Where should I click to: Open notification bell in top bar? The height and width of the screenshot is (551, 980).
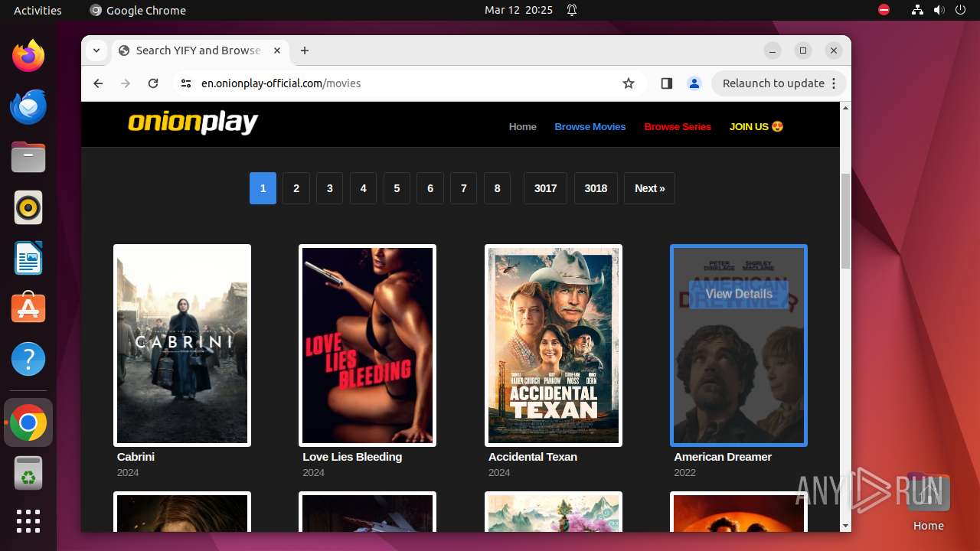pos(572,10)
